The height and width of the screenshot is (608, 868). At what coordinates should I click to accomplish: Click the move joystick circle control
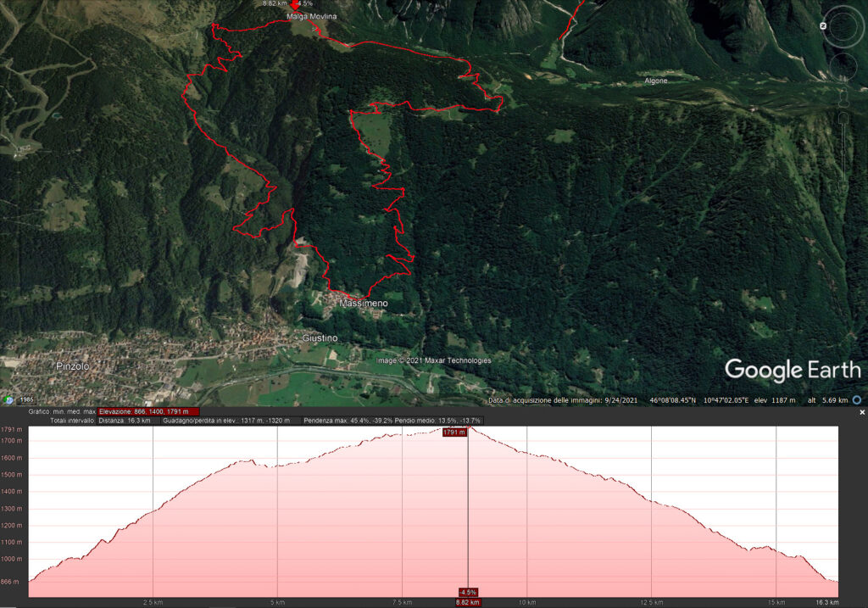tap(843, 66)
